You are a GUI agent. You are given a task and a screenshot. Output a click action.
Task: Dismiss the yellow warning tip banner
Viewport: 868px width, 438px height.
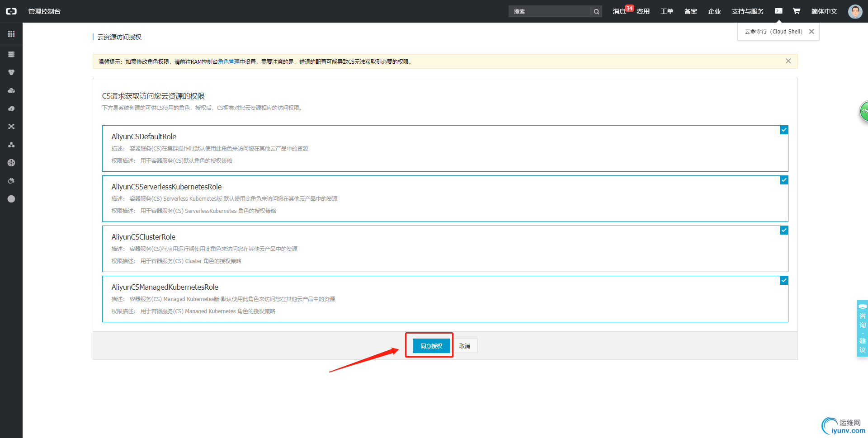pos(788,61)
